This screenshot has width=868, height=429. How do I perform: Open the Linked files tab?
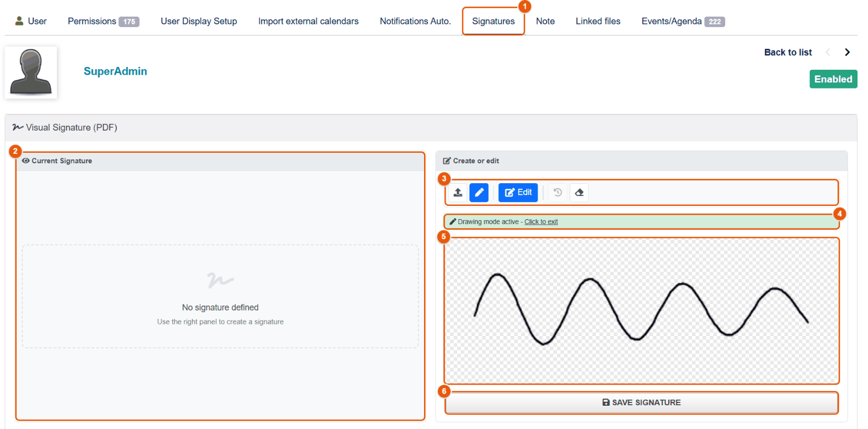point(598,21)
